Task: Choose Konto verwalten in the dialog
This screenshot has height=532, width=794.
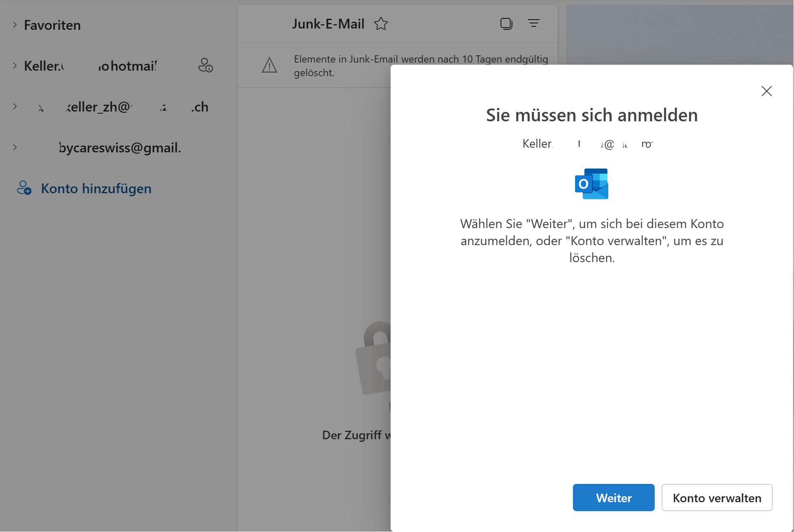Action: click(717, 498)
